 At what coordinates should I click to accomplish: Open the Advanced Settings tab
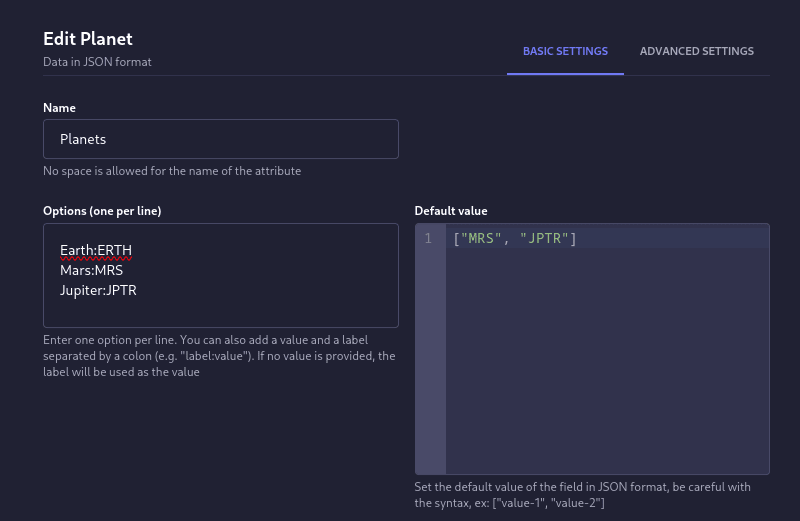pyautogui.click(x=696, y=51)
